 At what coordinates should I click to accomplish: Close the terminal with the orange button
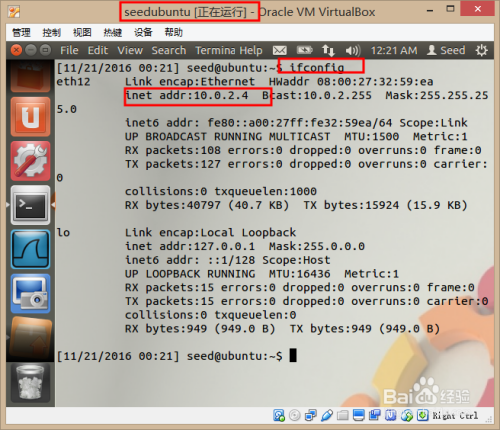pyautogui.click(x=16, y=50)
